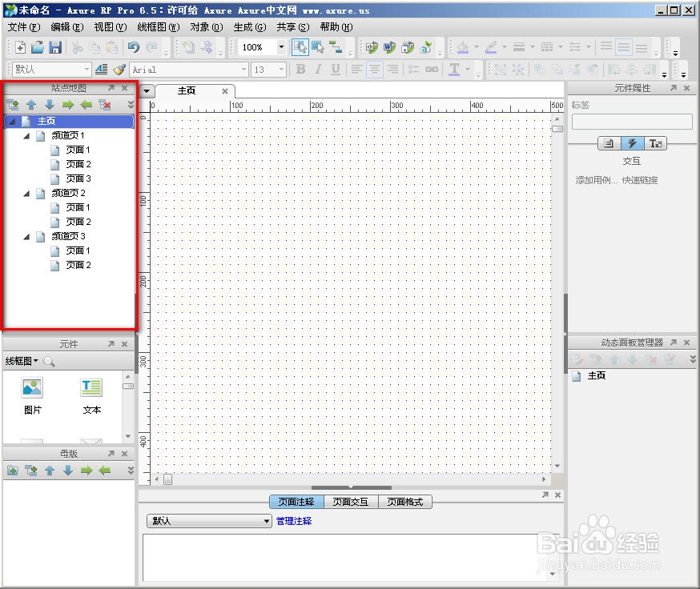This screenshot has height=589, width=700.
Task: Close the 主页 canvas tab
Action: click(225, 91)
